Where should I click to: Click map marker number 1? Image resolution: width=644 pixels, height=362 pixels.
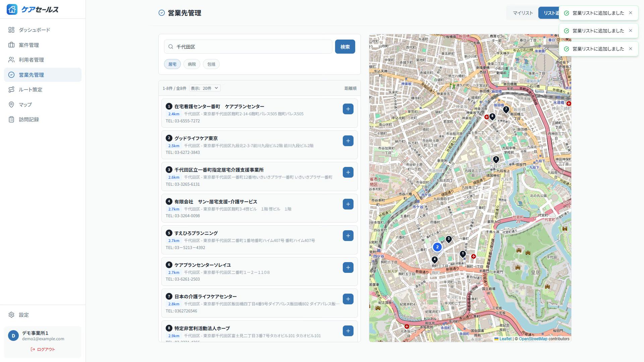click(x=463, y=254)
